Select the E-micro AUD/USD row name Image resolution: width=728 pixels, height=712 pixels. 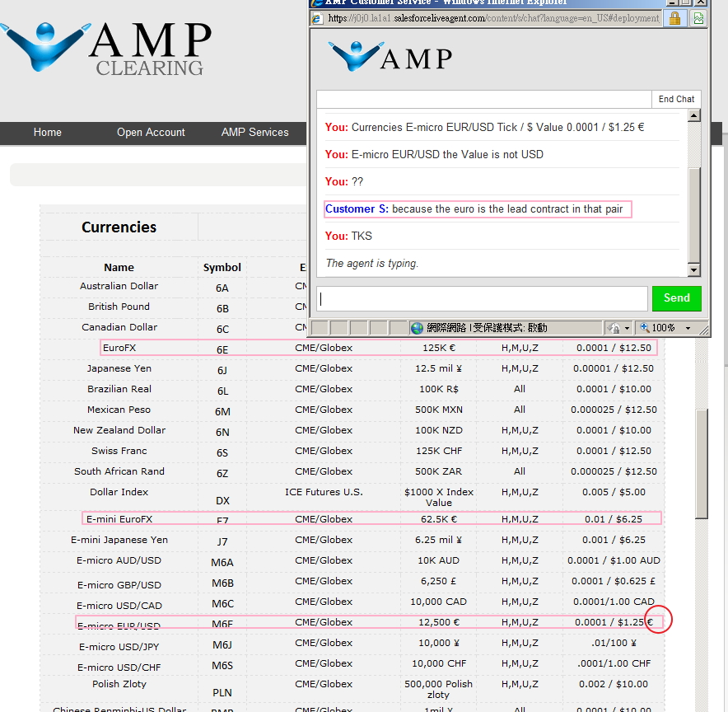(x=119, y=560)
